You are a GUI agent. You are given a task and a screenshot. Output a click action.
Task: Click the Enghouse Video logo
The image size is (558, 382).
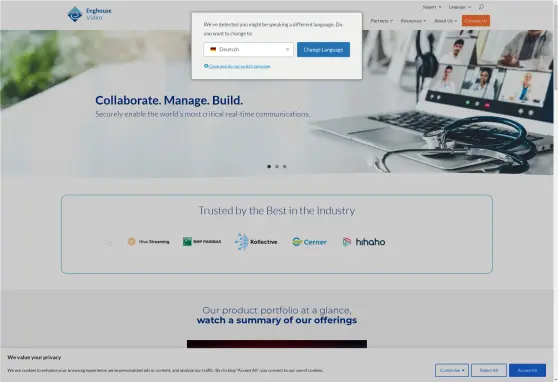89,14
